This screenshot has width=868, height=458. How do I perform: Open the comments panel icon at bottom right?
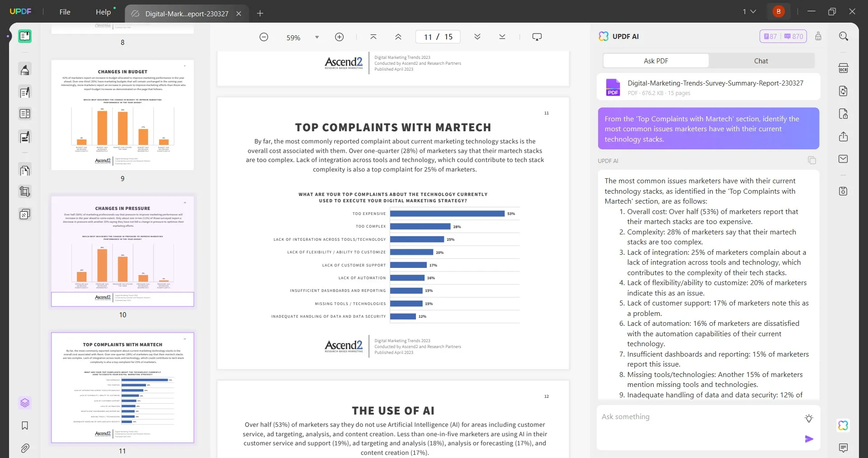coord(844,448)
